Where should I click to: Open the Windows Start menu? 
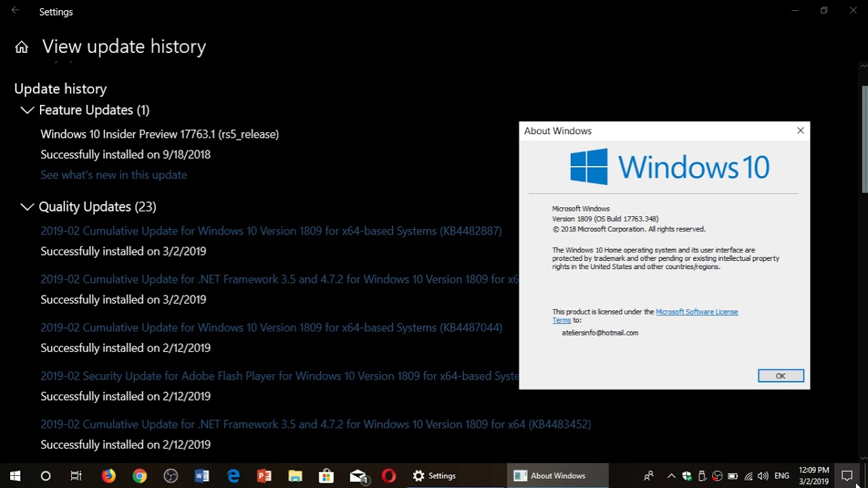[x=15, y=476]
